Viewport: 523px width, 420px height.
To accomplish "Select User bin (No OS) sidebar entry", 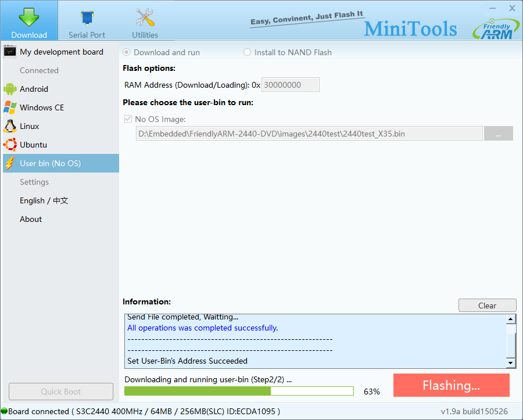I will [x=61, y=163].
